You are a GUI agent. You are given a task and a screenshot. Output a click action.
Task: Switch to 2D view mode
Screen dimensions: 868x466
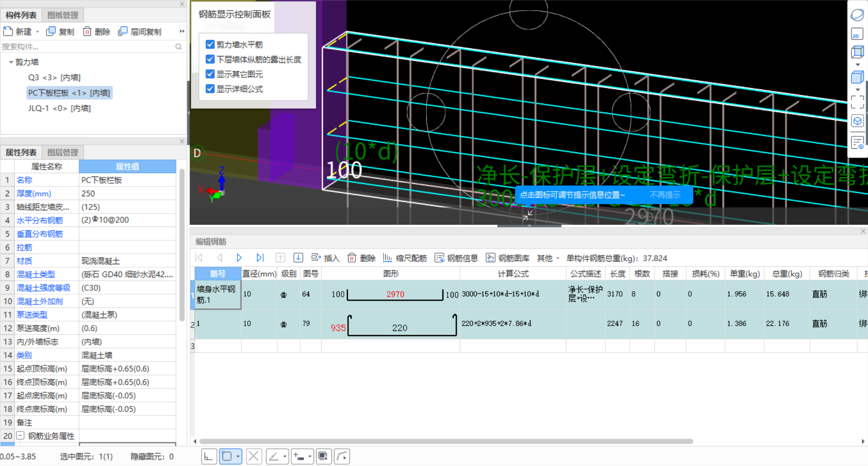(x=857, y=34)
